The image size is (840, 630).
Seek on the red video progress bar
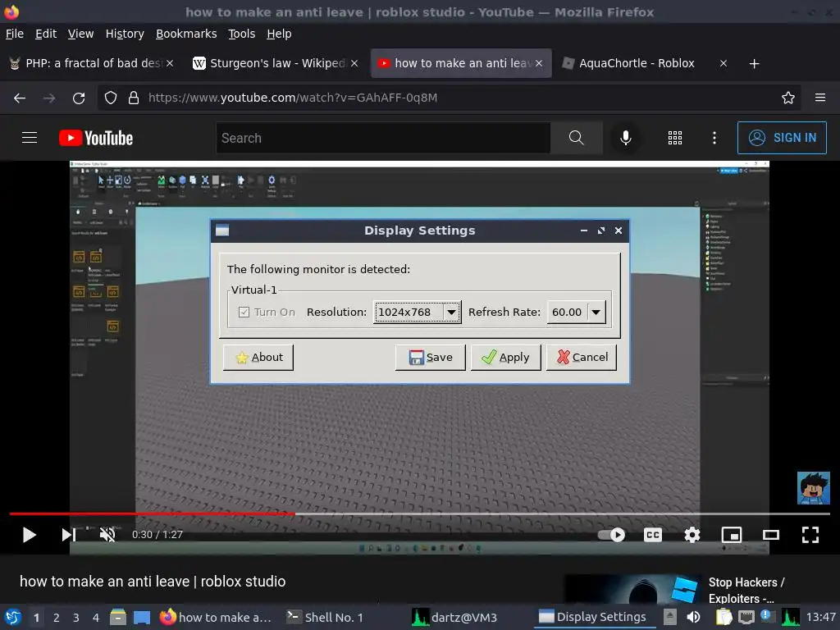click(152, 514)
